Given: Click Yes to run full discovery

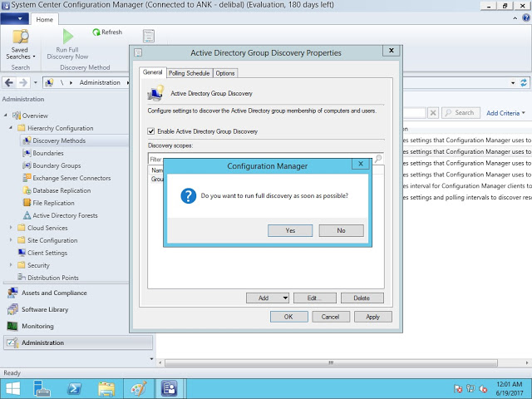Looking at the screenshot, I should point(290,230).
